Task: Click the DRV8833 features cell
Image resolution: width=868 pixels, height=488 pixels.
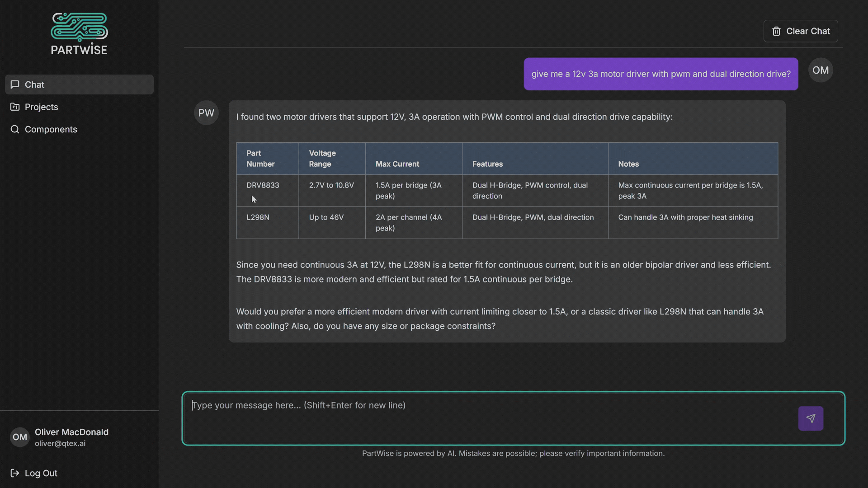Action: click(535, 191)
